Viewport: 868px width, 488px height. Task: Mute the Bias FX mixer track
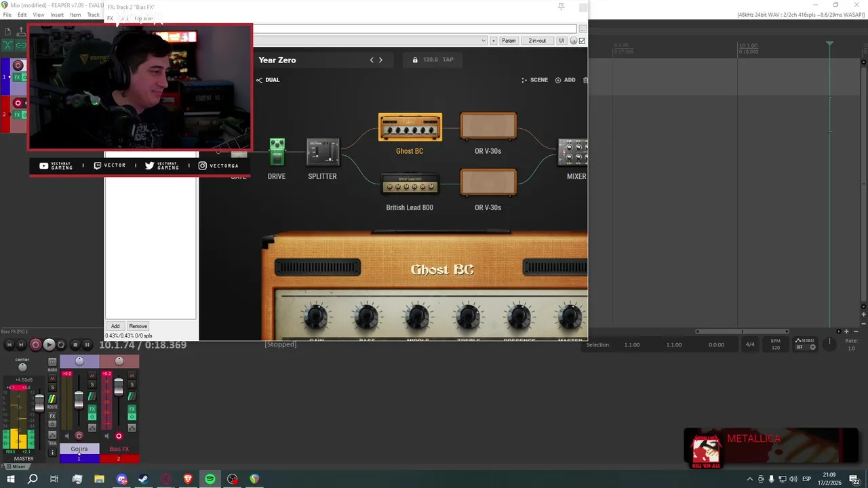[x=132, y=375]
